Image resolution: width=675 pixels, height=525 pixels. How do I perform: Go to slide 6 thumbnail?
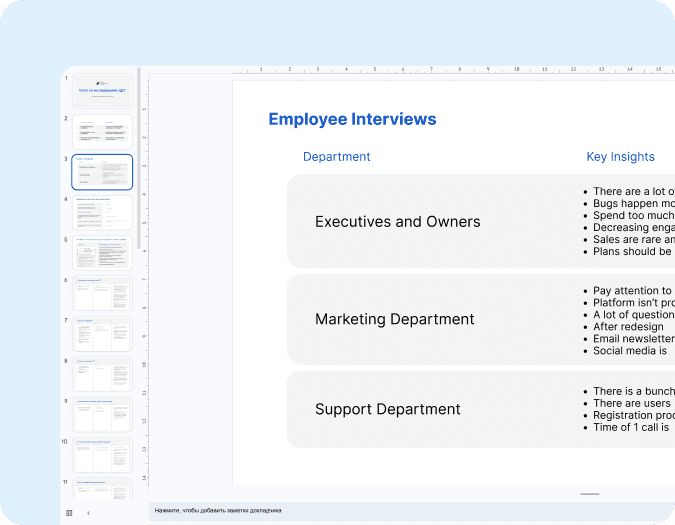click(102, 293)
